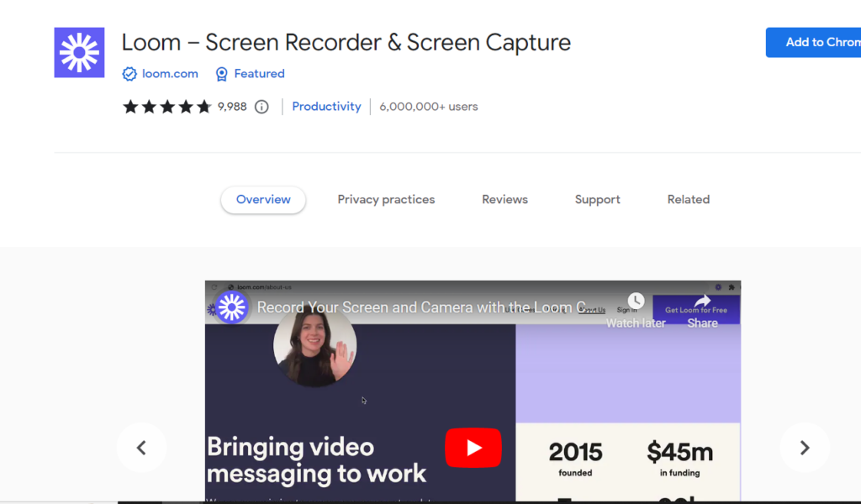Click the five-star rating
The height and width of the screenshot is (504, 861).
click(x=167, y=107)
